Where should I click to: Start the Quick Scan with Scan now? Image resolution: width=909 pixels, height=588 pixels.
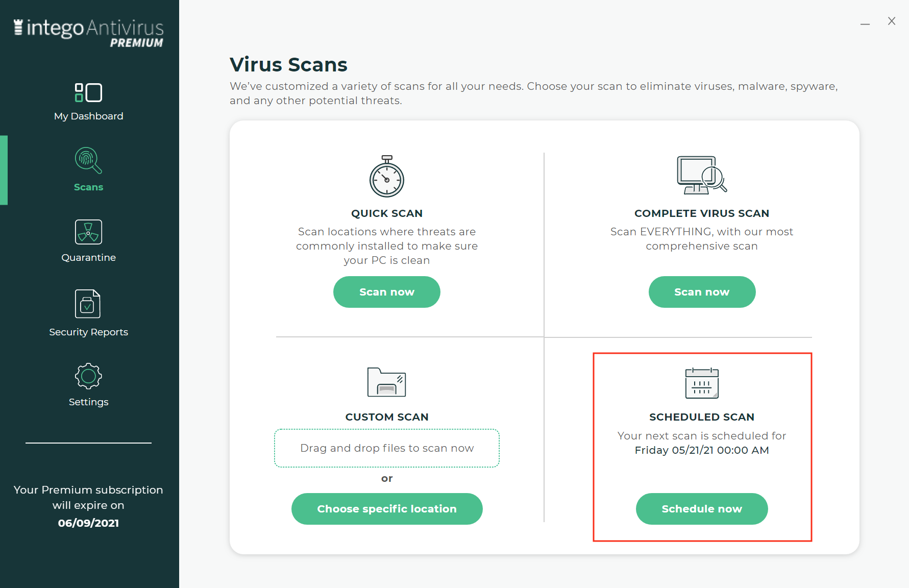pos(386,292)
